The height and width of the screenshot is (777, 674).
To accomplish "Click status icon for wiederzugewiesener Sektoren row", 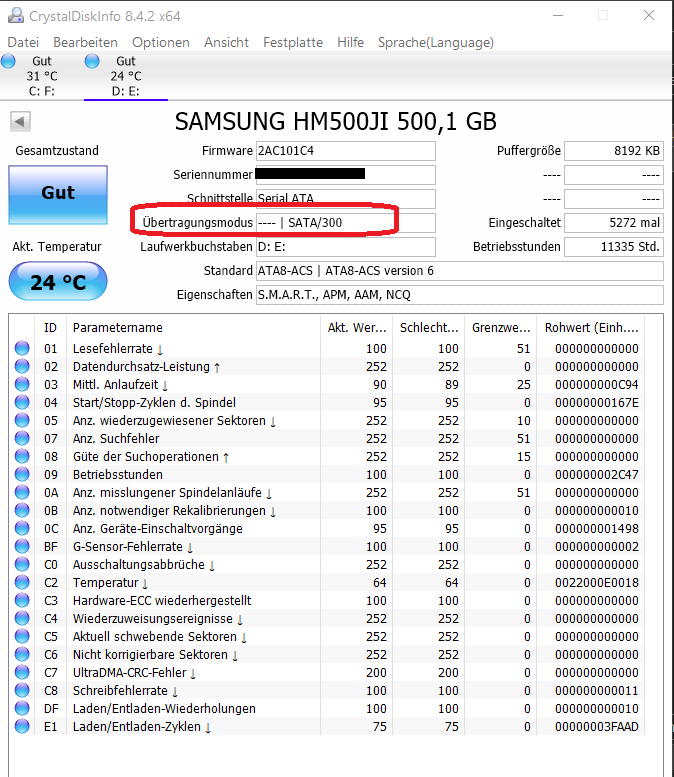I will point(22,420).
